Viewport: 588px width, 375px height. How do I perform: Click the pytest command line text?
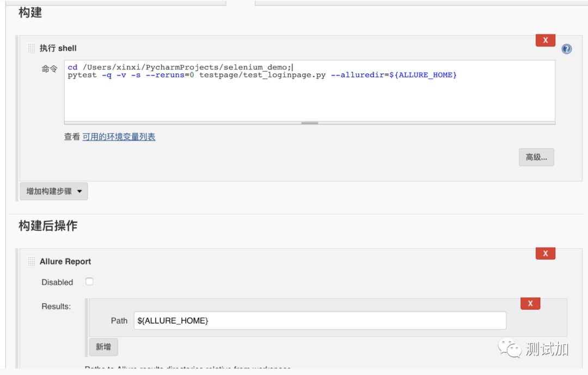262,75
